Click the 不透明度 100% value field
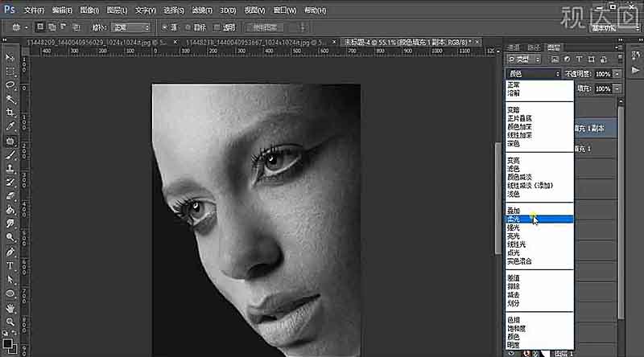Screen dimensions: 644x357 click(x=603, y=74)
